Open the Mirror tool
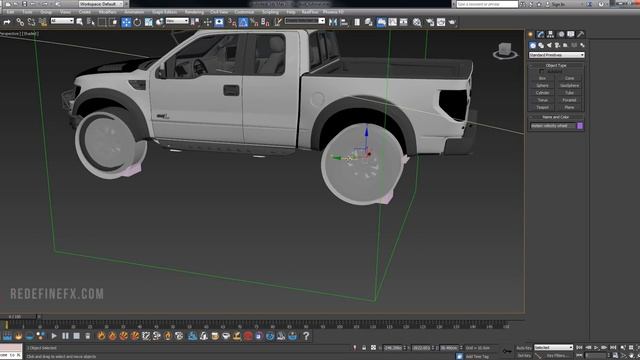This screenshot has width=640, height=360. click(333, 22)
